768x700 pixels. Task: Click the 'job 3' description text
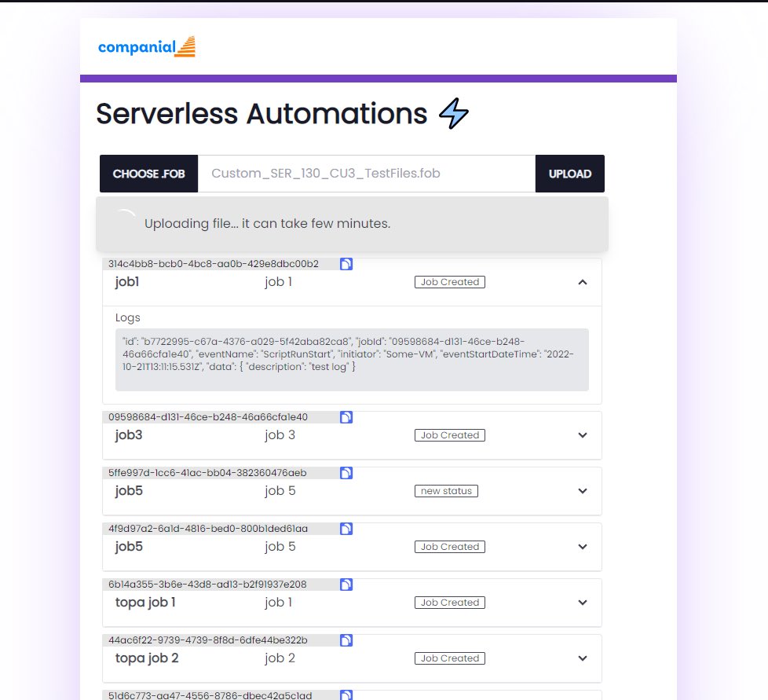[x=280, y=435]
